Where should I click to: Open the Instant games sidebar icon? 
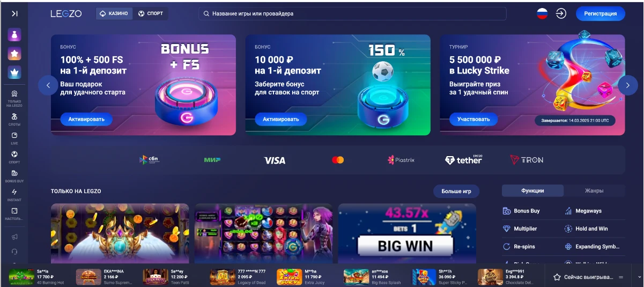coord(14,195)
